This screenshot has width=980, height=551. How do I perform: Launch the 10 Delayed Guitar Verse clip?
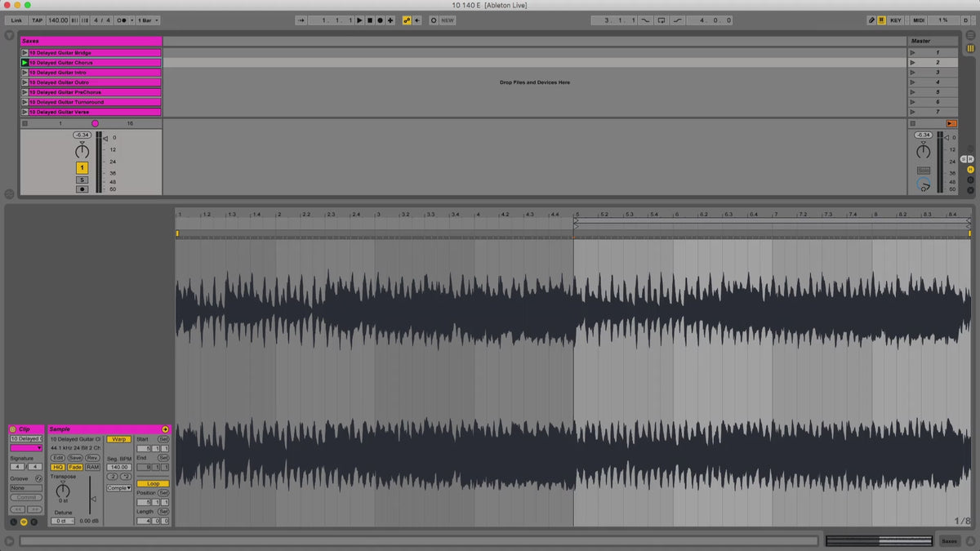pyautogui.click(x=24, y=112)
